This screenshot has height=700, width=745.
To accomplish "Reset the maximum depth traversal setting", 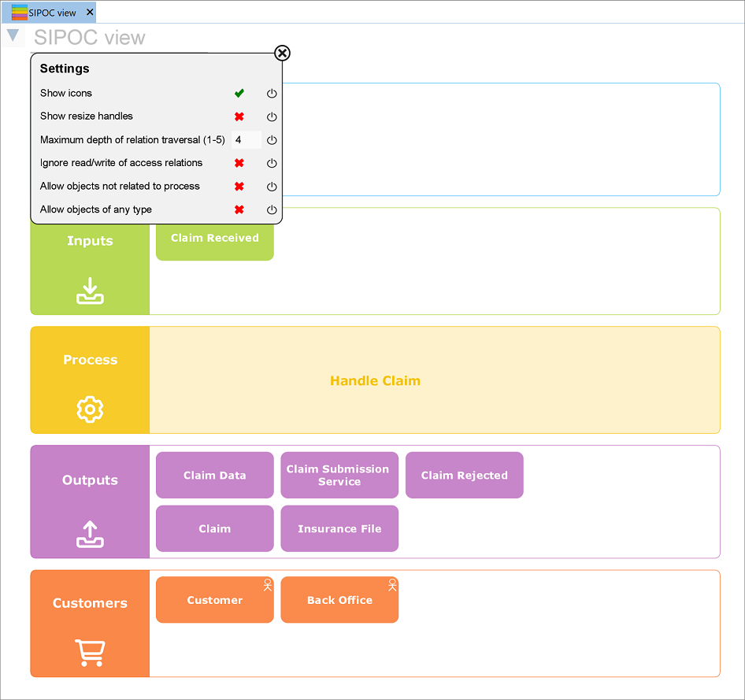I will click(272, 140).
